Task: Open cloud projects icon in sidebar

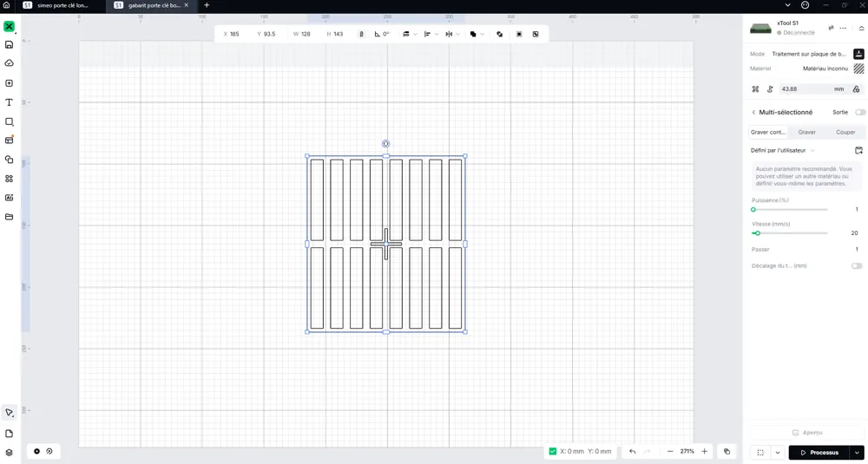Action: 9,63
